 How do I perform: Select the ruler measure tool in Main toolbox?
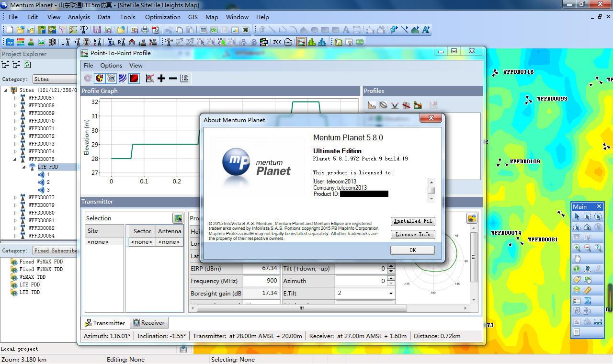tap(587, 290)
